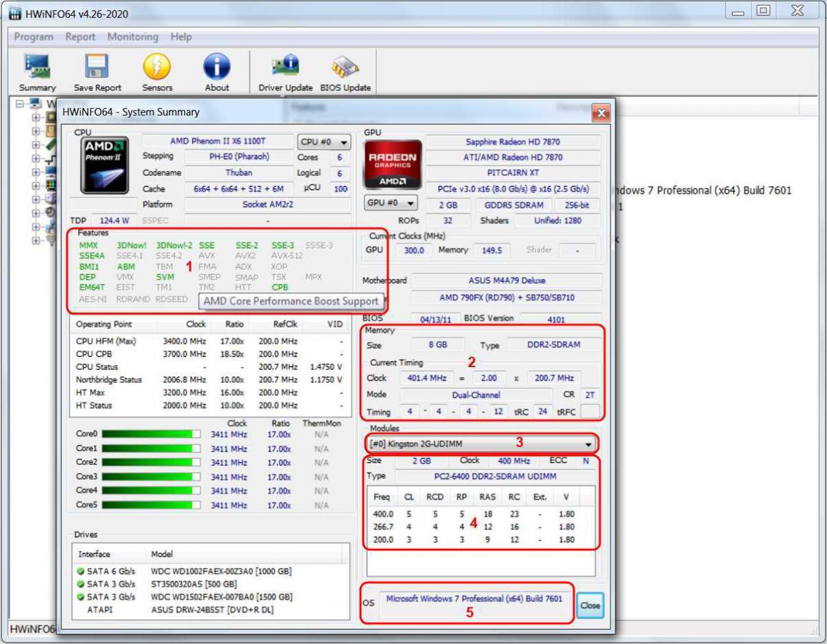Viewport: 827px width, 644px height.
Task: Click the Socket AM2r2 platform field
Action: [x=267, y=205]
